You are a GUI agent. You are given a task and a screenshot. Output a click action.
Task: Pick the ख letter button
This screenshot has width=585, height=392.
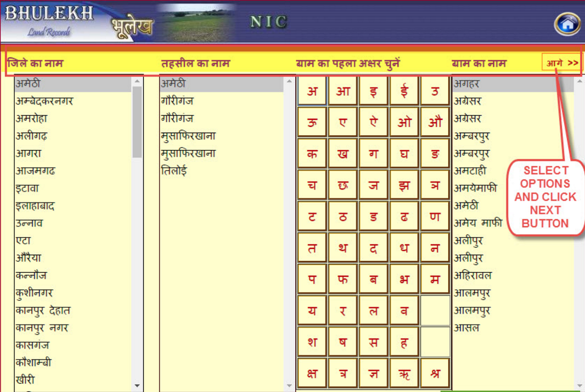[343, 153]
